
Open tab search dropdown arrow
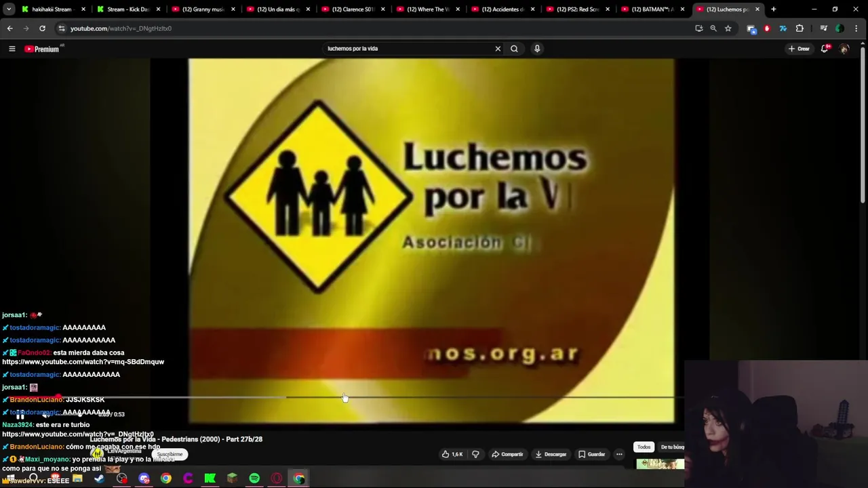[x=9, y=9]
